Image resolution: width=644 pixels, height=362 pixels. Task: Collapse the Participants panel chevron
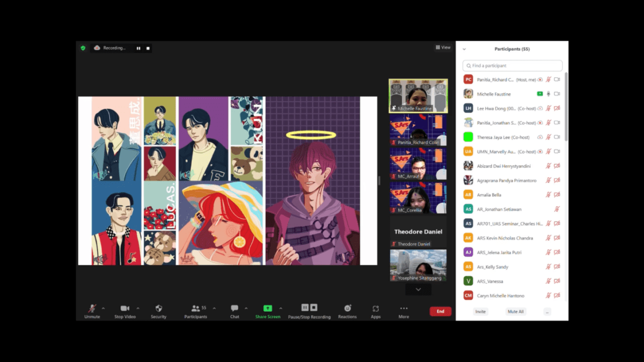(464, 49)
